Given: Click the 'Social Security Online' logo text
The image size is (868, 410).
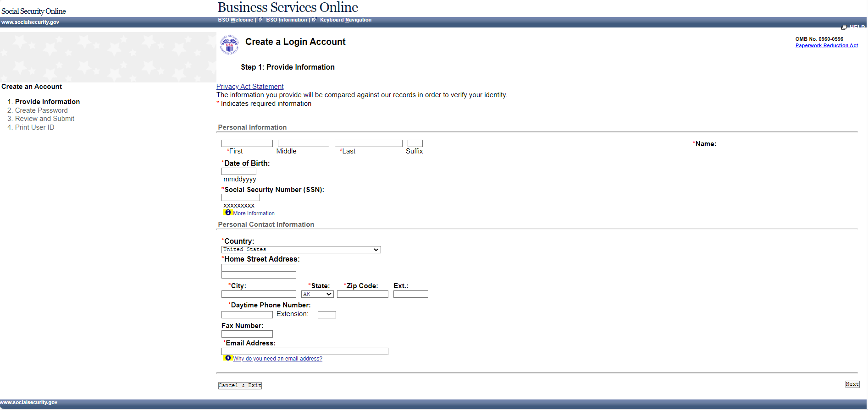Looking at the screenshot, I should 33,11.
